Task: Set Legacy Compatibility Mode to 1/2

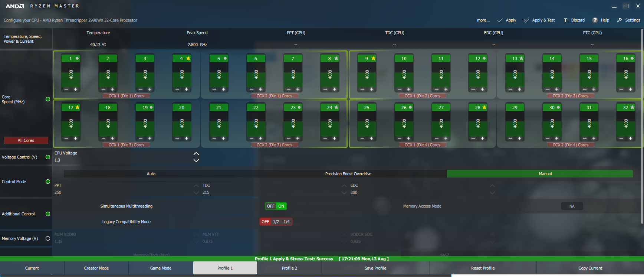Action: (x=276, y=222)
